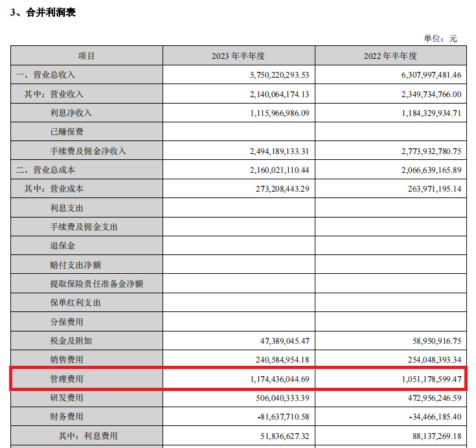Select the row label 手续费及佣金净收入

pos(88,151)
